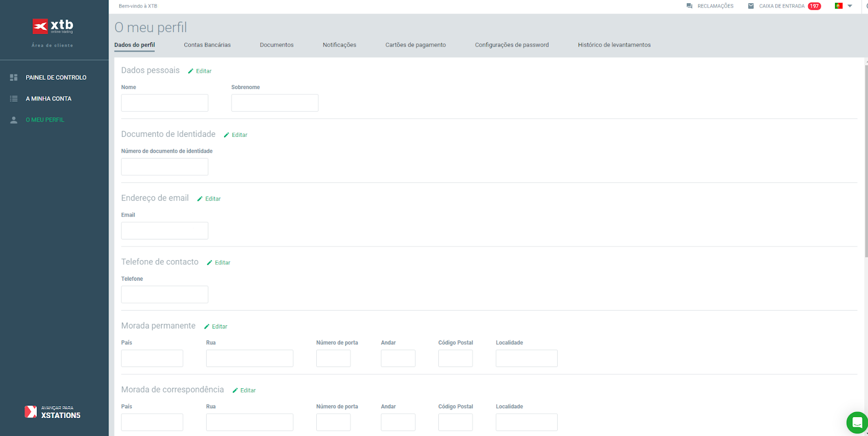The image size is (868, 436).
Task: Go to Configurações de password tab
Action: coord(512,45)
